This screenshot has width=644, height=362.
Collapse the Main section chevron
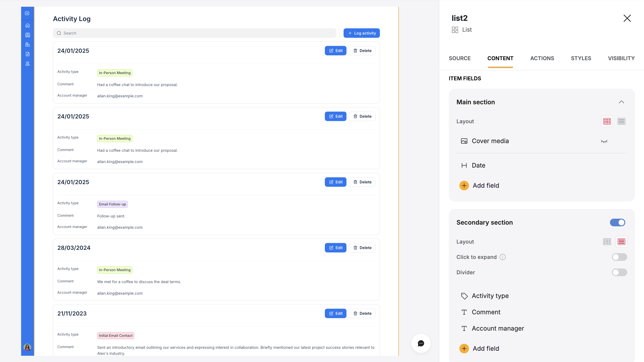click(x=621, y=102)
